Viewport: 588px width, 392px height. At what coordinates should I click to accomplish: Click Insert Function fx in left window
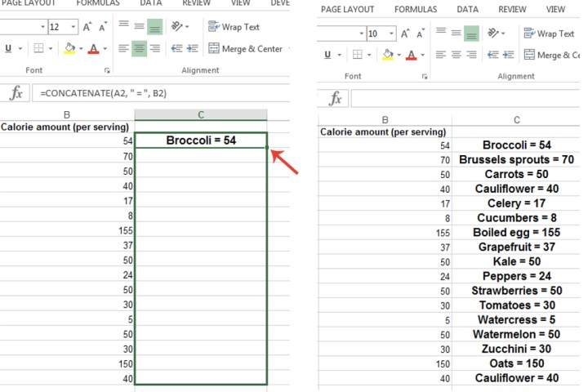tap(16, 92)
